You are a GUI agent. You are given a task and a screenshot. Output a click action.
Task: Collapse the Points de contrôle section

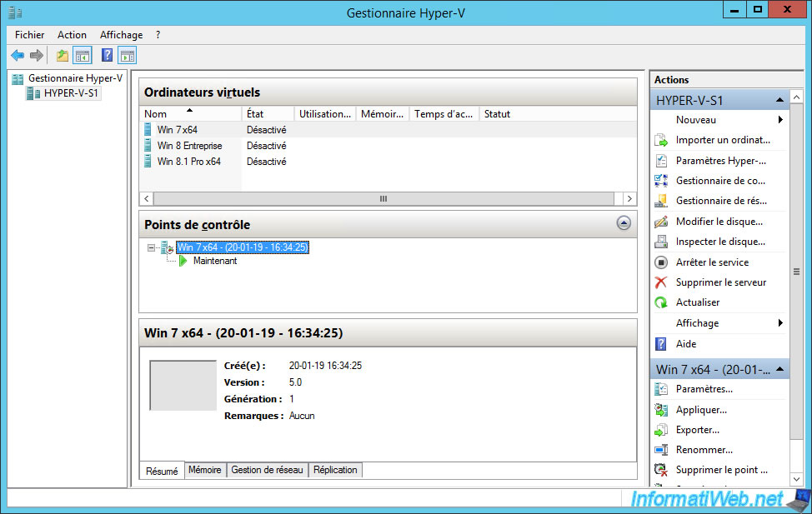624,223
